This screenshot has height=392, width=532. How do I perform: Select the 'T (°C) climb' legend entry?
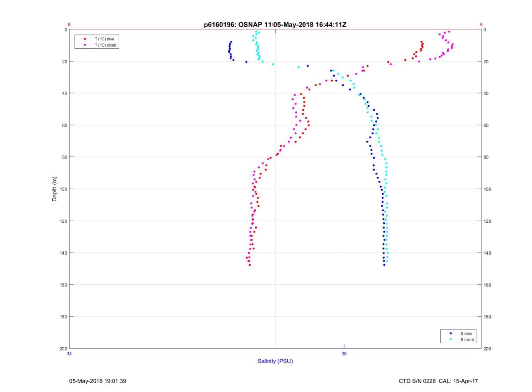[106, 45]
